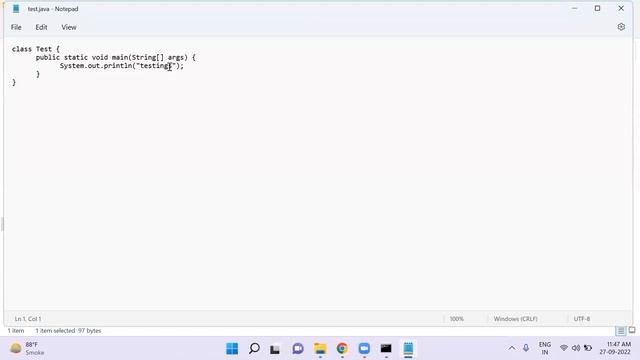
Task: Open clock and date 11:47 AM
Action: tap(616, 348)
